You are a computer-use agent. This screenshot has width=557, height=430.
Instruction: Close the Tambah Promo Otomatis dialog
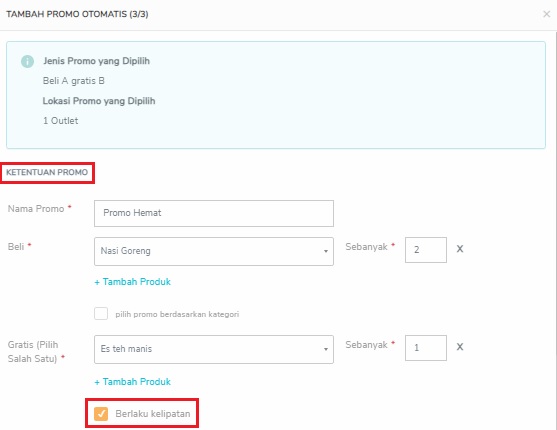(x=546, y=14)
